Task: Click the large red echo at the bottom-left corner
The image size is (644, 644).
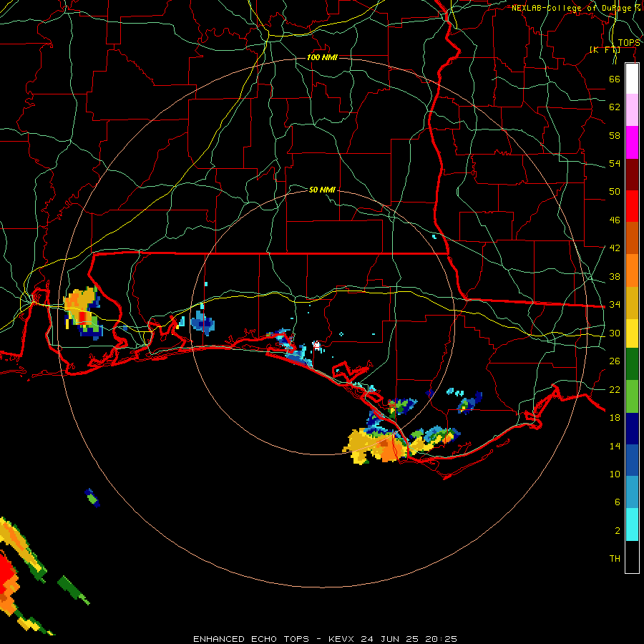Action: (7, 573)
